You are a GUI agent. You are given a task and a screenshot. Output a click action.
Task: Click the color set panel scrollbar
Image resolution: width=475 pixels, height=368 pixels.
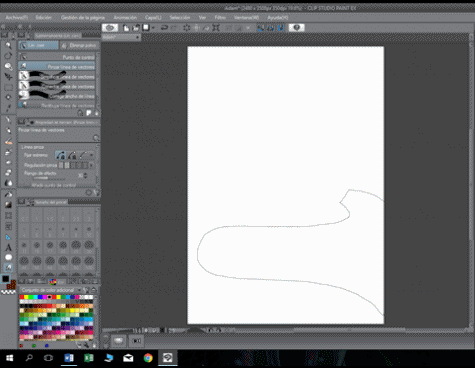[96, 317]
